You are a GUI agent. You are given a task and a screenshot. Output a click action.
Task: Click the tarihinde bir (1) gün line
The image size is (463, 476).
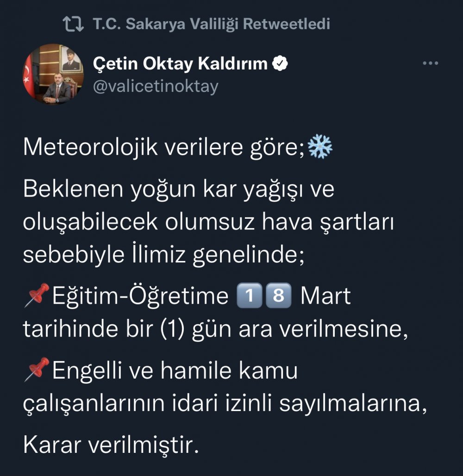[216, 329]
